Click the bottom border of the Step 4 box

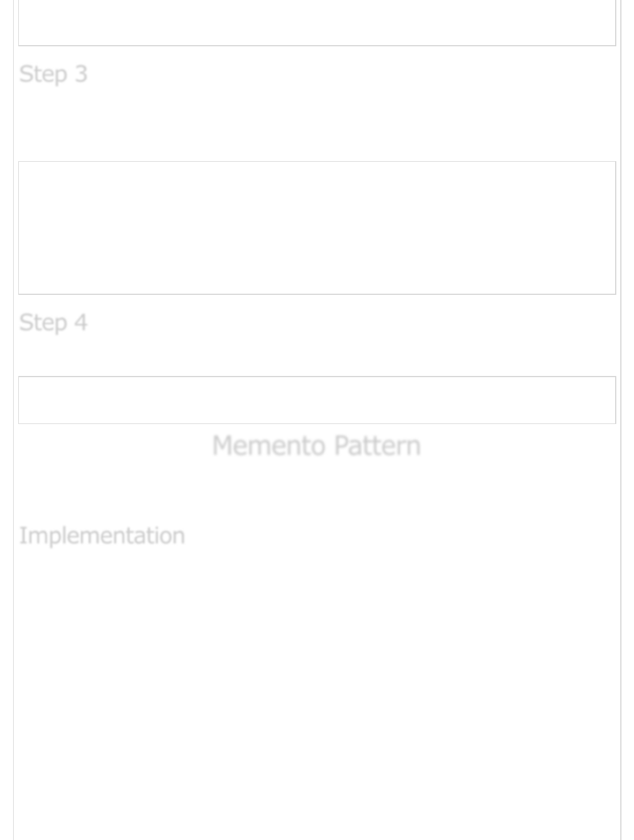tap(317, 423)
